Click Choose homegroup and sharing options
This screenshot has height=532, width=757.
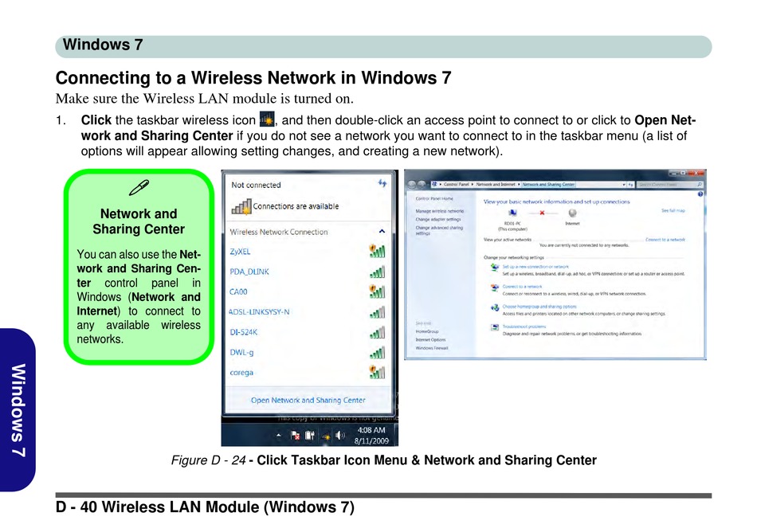(x=539, y=307)
